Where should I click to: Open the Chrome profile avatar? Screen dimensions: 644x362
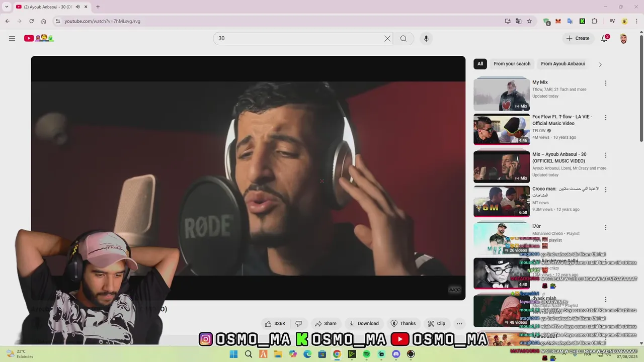(624, 21)
